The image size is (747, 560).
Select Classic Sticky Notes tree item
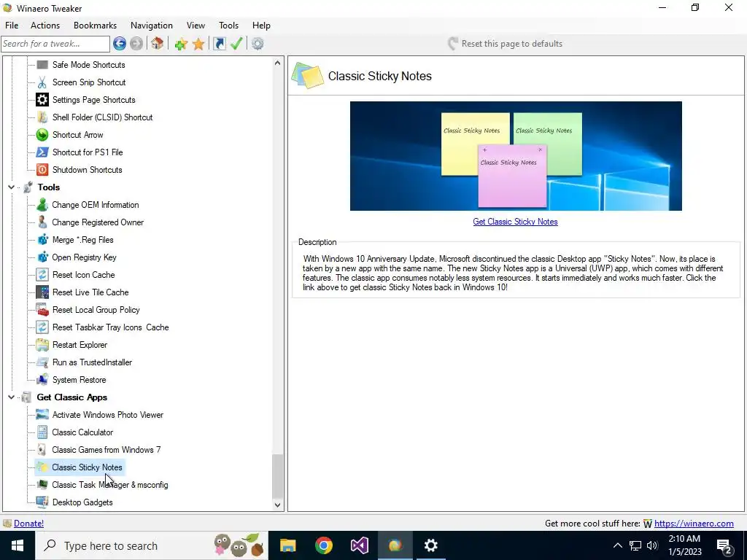(88, 467)
